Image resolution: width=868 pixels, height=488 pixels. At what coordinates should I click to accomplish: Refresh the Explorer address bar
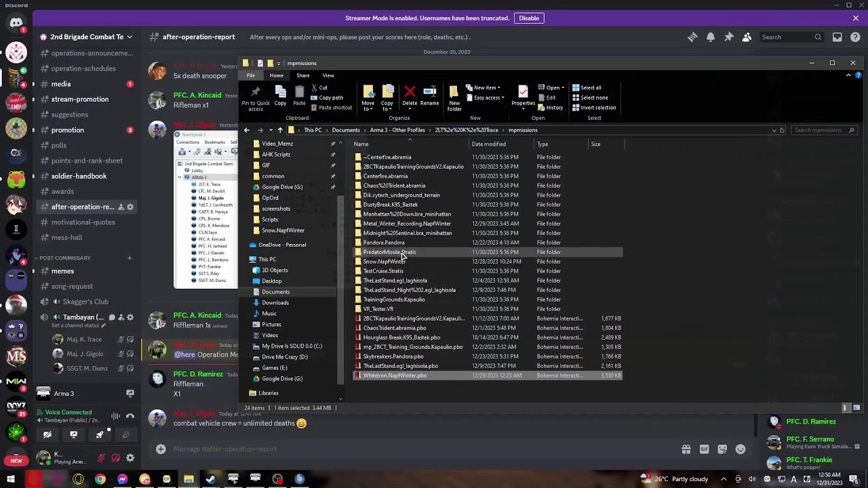(782, 130)
